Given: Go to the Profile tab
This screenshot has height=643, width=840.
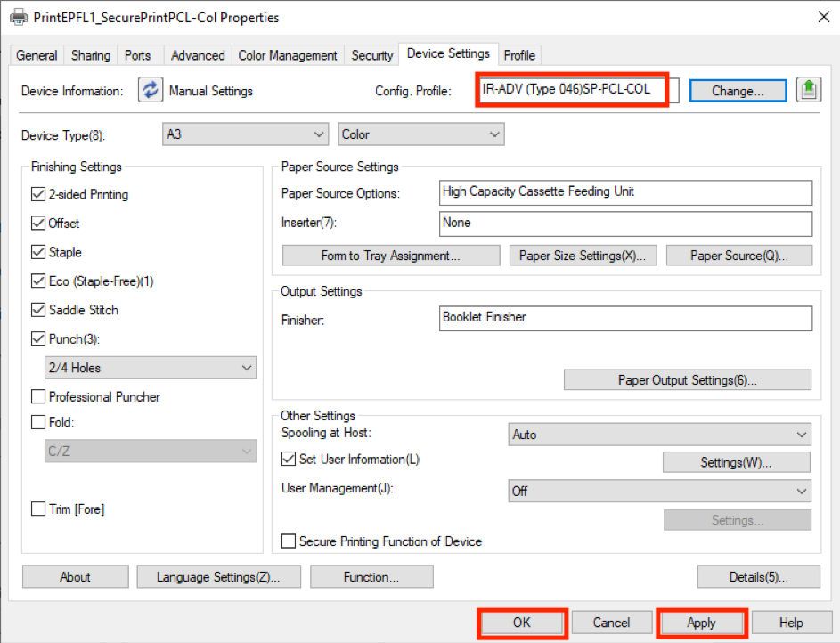Looking at the screenshot, I should [x=519, y=55].
